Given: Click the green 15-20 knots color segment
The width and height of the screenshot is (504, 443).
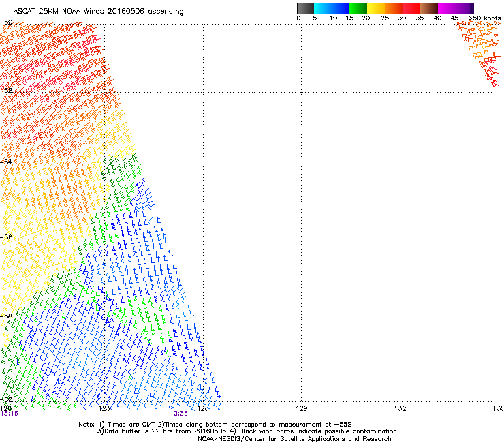Looking at the screenshot, I should tap(358, 8).
